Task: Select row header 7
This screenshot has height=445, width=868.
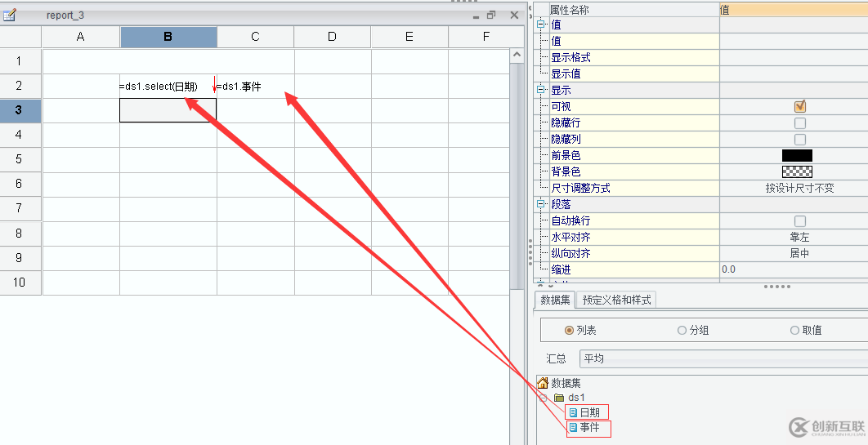Action: point(20,208)
